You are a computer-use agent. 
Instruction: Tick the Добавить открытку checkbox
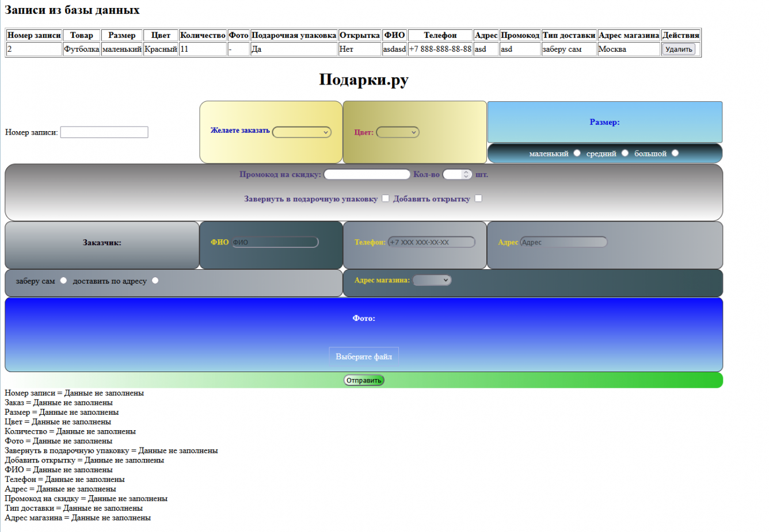pyautogui.click(x=478, y=198)
